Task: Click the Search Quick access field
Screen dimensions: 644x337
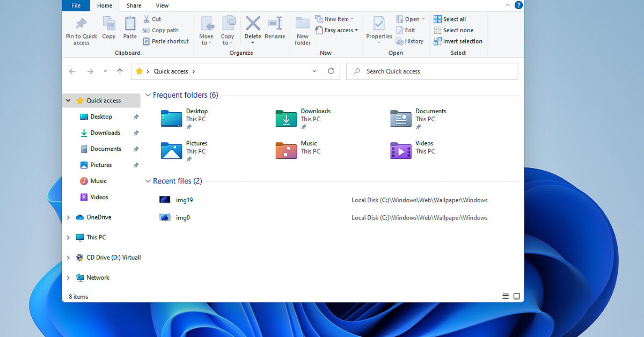Action: click(432, 71)
